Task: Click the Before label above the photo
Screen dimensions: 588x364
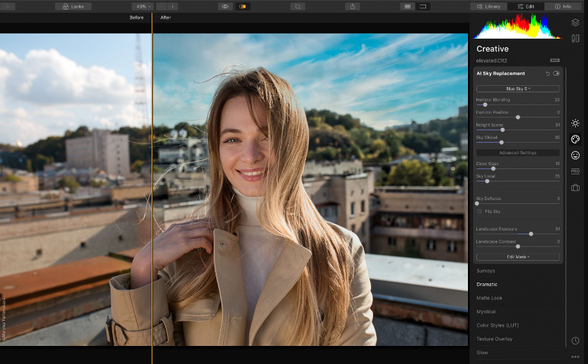Action: click(x=136, y=17)
